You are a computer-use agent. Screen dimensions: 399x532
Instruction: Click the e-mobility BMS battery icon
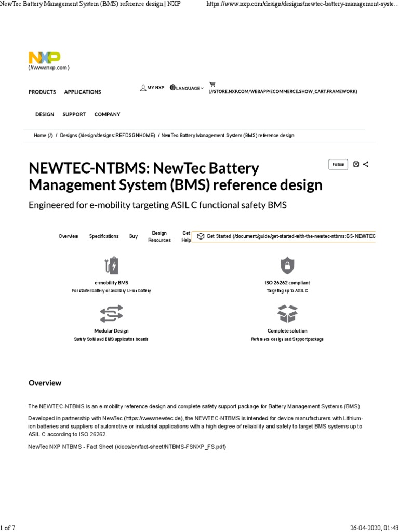(112, 265)
